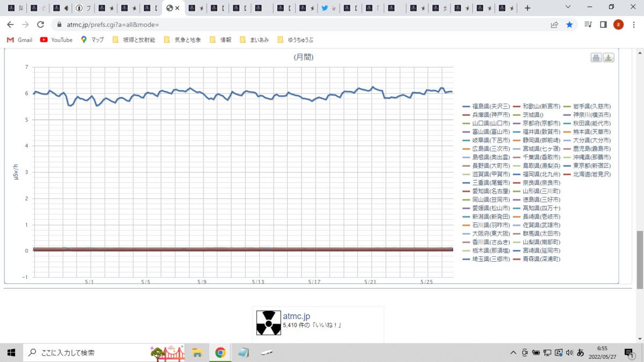Click the atmc.jp radiation logo thumbnail

[x=268, y=323]
